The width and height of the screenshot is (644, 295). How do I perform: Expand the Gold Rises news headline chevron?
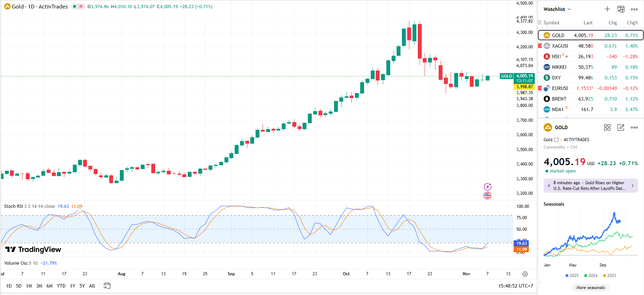(632, 186)
